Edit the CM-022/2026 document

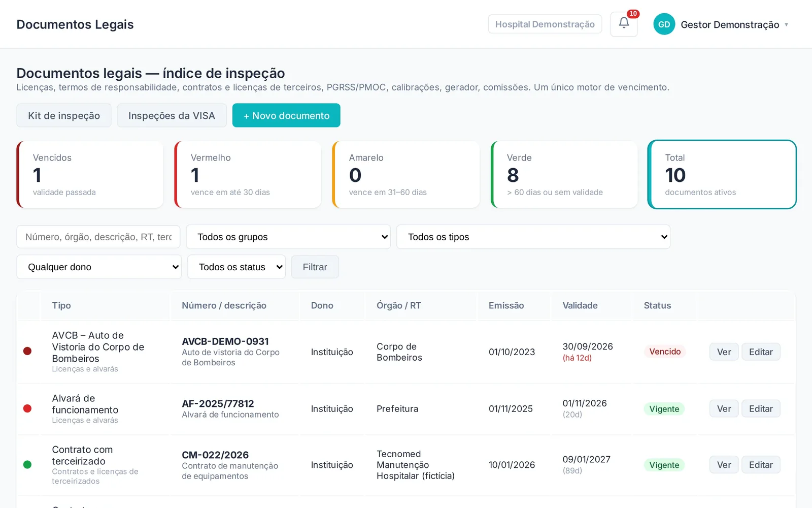pyautogui.click(x=761, y=464)
